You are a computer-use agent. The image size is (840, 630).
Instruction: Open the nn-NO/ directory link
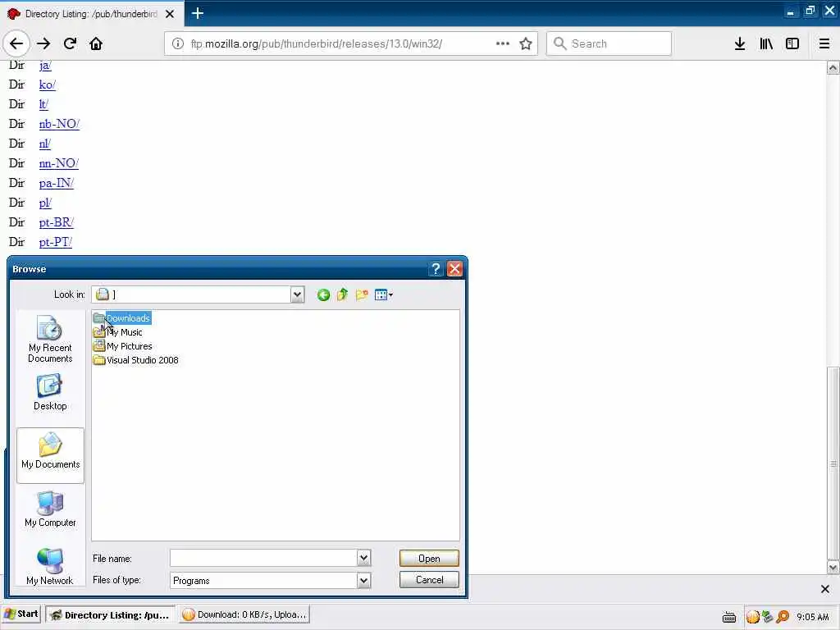point(58,163)
